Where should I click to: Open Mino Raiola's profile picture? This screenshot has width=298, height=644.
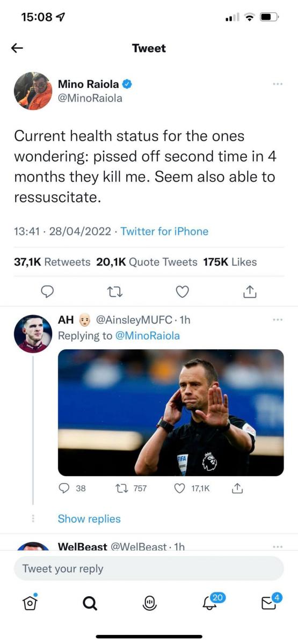[33, 91]
